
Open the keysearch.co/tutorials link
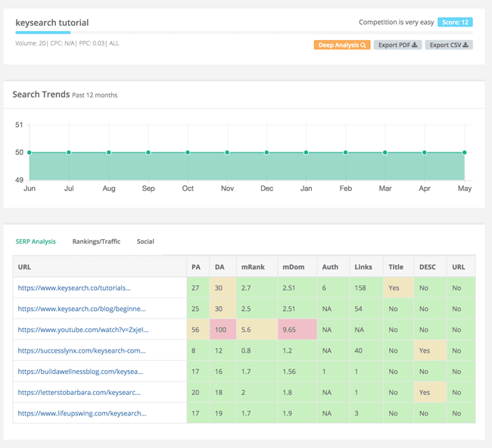74,288
